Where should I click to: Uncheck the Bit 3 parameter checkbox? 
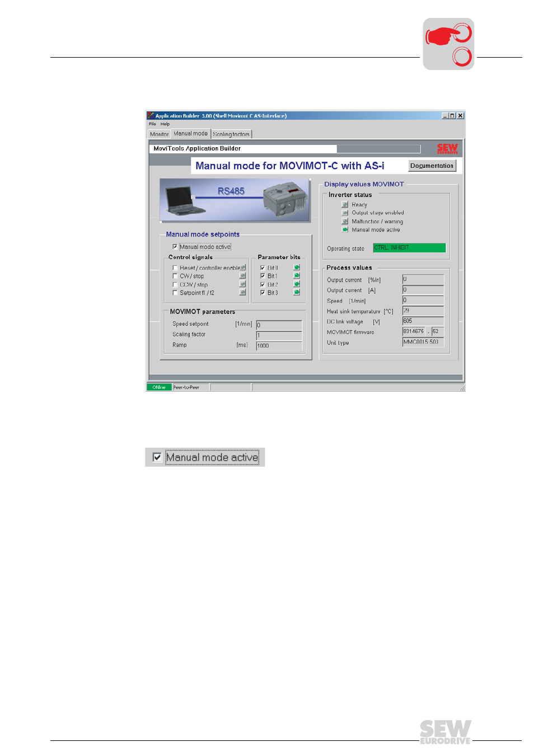(263, 293)
